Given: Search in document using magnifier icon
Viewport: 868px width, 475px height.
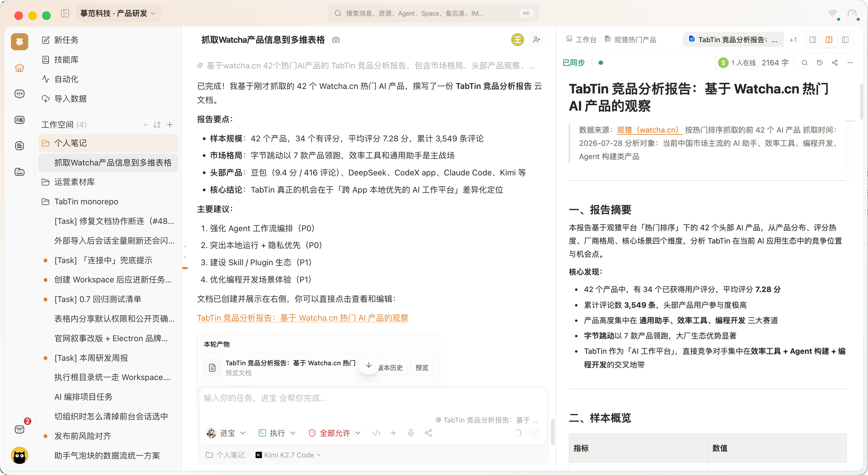Looking at the screenshot, I should pyautogui.click(x=805, y=63).
